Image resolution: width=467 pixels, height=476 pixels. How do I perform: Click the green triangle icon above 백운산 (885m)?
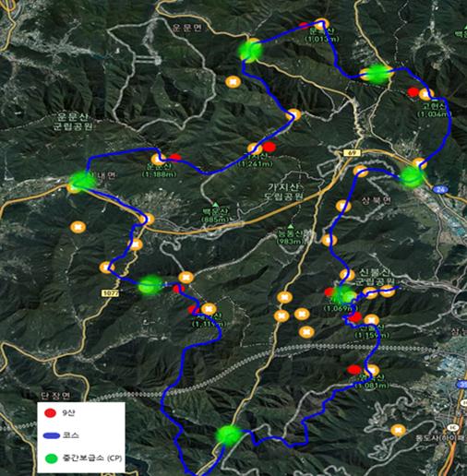216,204
